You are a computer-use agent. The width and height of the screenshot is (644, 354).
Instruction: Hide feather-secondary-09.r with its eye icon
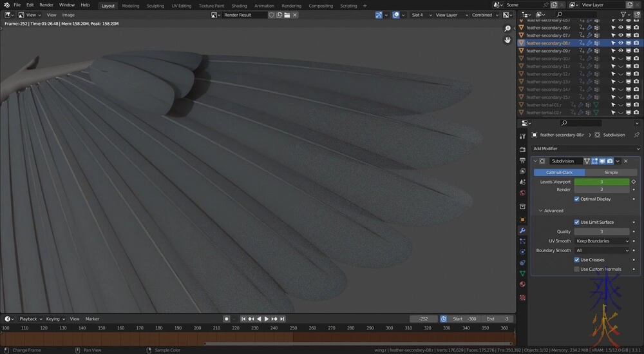[621, 51]
